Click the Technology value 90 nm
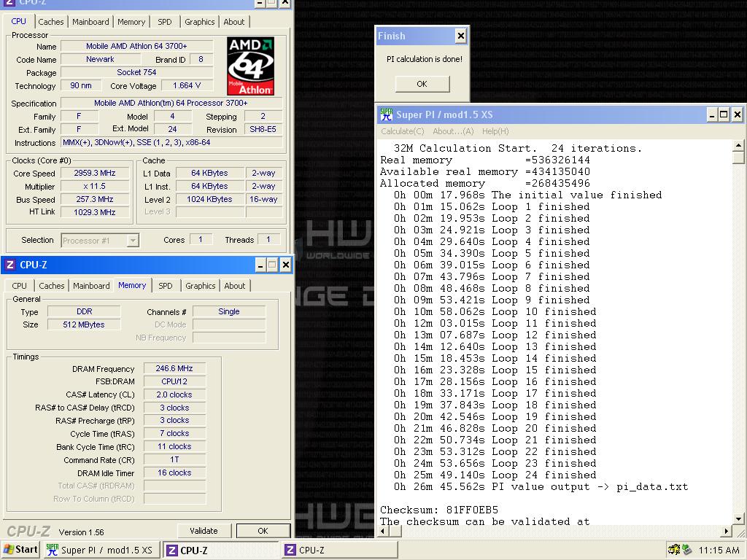 click(81, 86)
